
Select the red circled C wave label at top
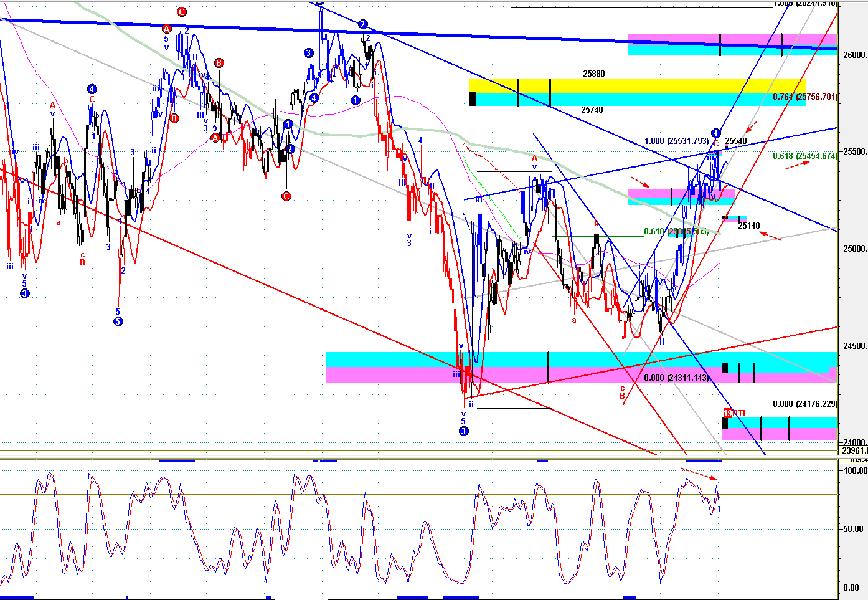(181, 12)
